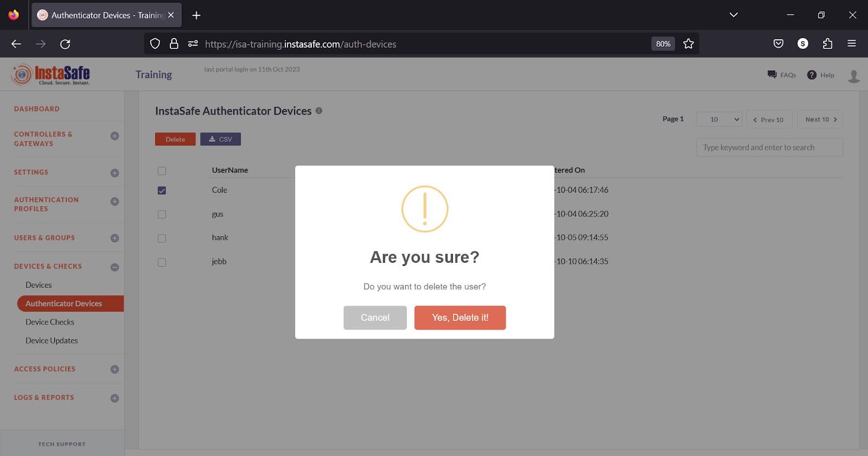Confirm with Yes, Delete it! button

459,318
